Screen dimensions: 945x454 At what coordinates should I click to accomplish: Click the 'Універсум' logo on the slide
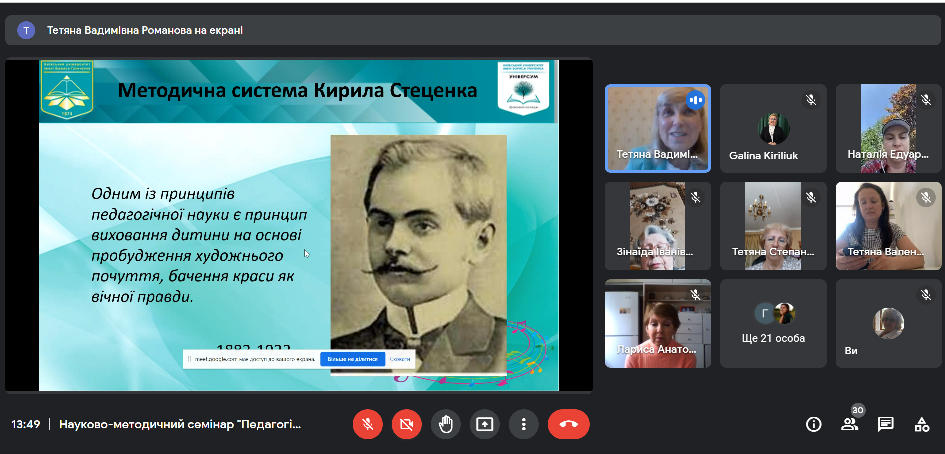[x=523, y=88]
